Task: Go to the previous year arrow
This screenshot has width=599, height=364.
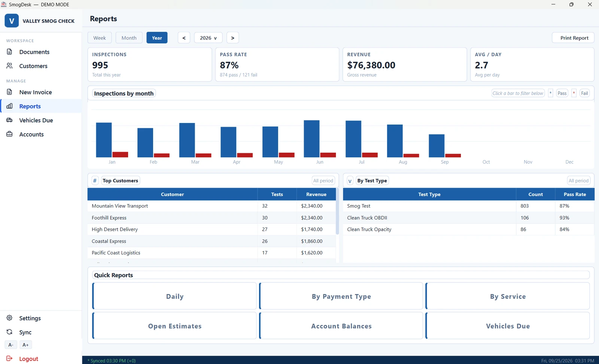Action: [x=184, y=38]
